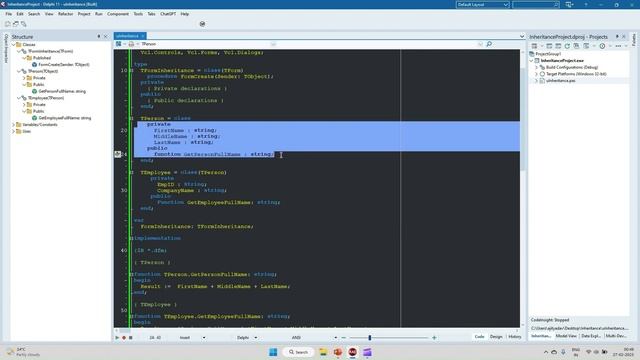Click the first toolbar icon below the File menu

tap(8, 24)
